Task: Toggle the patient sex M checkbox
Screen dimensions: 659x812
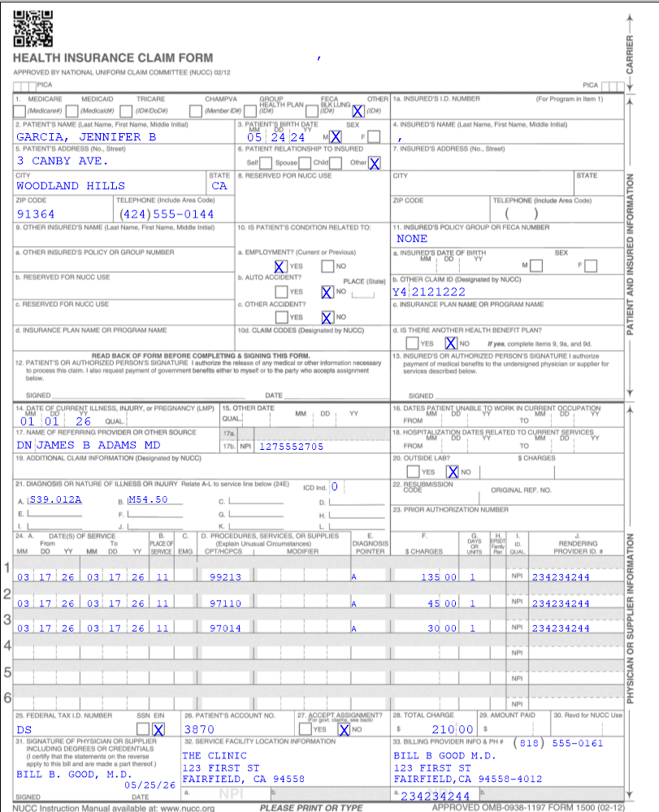Action: [336, 136]
